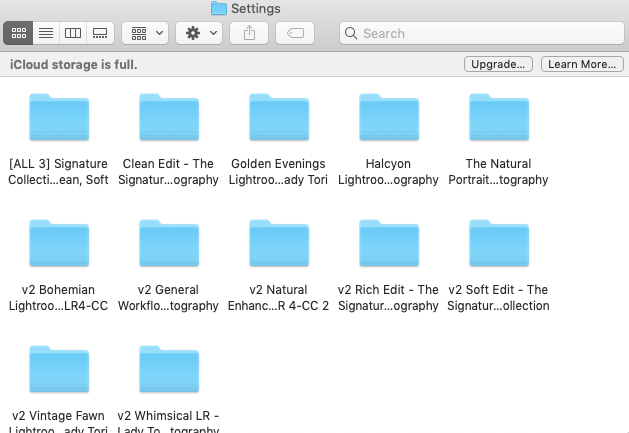
Task: Click the Settings folder title icon
Action: tap(219, 8)
